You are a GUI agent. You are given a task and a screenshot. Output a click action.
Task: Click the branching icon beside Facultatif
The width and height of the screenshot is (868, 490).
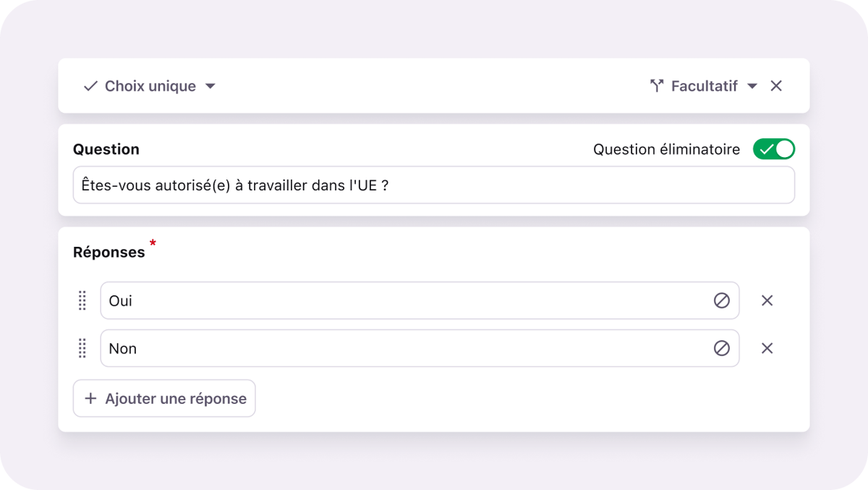(657, 86)
